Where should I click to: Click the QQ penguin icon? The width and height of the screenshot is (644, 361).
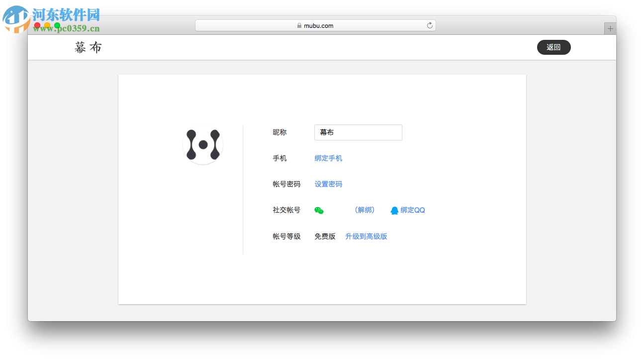click(x=394, y=211)
